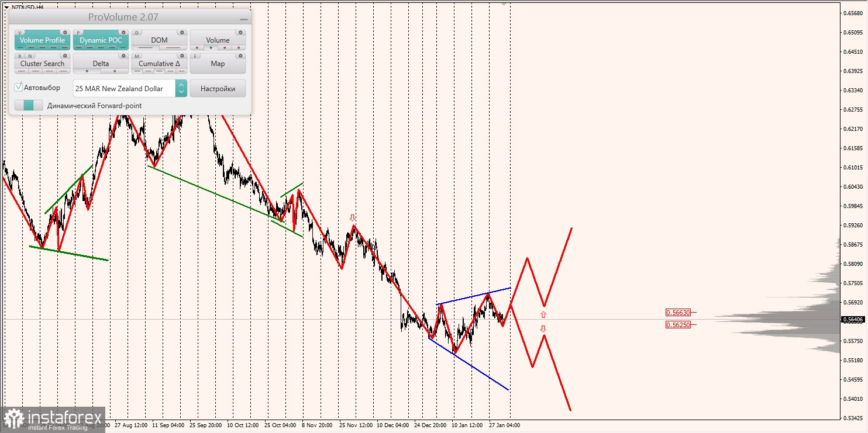Open the Настройки settings button
The width and height of the screenshot is (868, 433).
point(218,88)
